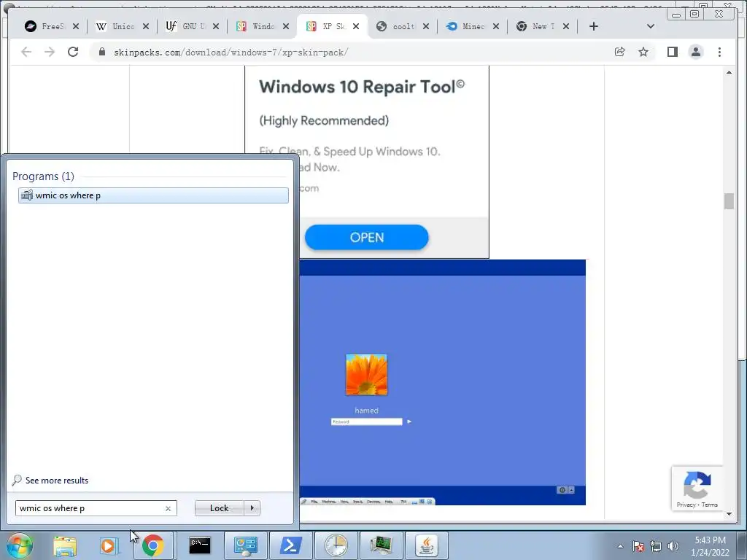Click the 5:43 PM clock in the tray

(x=710, y=540)
